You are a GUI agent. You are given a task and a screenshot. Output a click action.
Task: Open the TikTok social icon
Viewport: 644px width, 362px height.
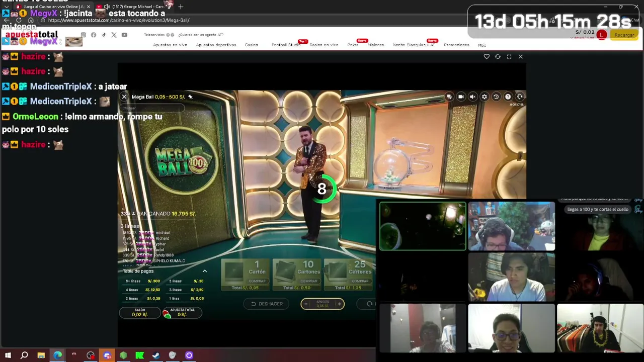[x=104, y=35]
